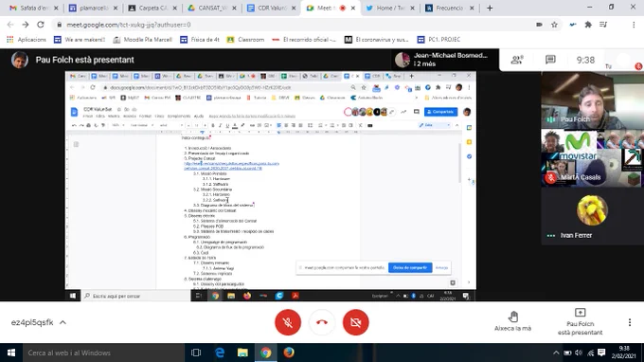Viewport: 644px width, 362px height.
Task: Select Ivan Ferrer participant tile
Action: [x=592, y=216]
